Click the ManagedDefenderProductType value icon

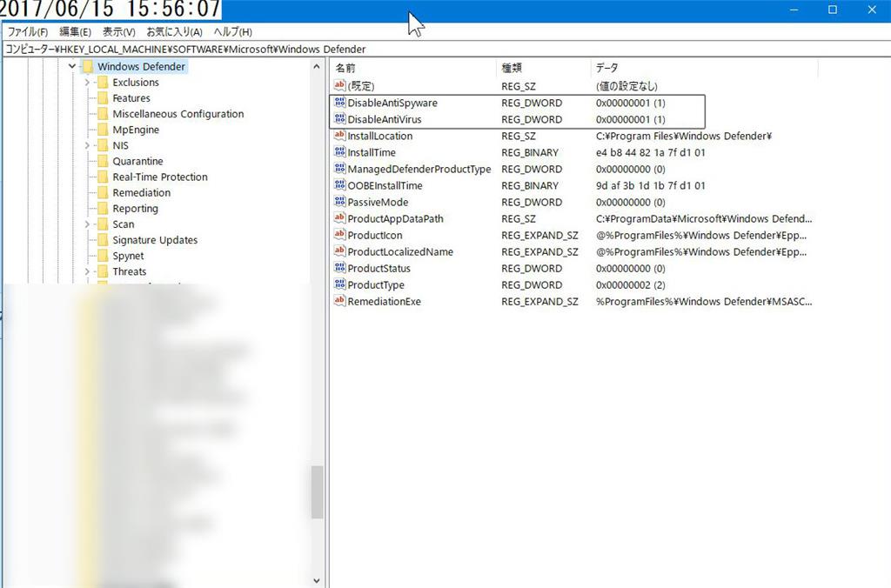coord(340,168)
